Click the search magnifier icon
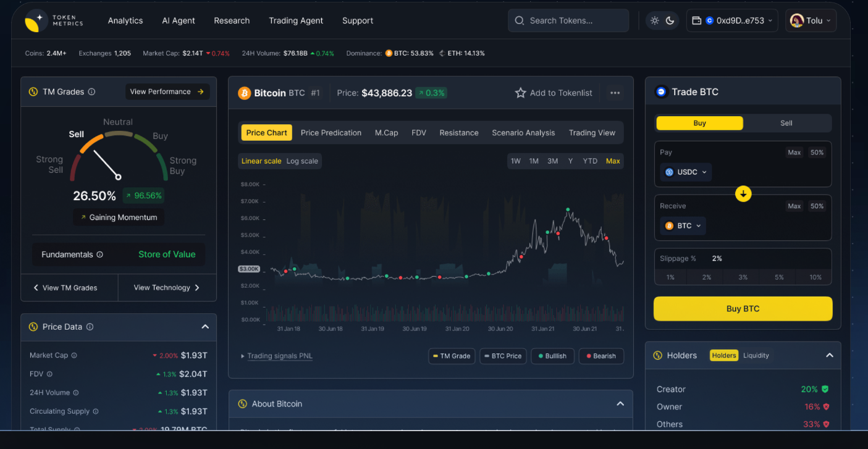Screen dimensions: 868x449 point(520,20)
